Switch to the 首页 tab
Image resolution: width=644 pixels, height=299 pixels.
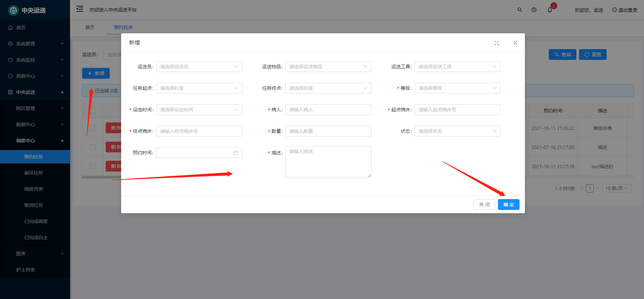pyautogui.click(x=90, y=27)
